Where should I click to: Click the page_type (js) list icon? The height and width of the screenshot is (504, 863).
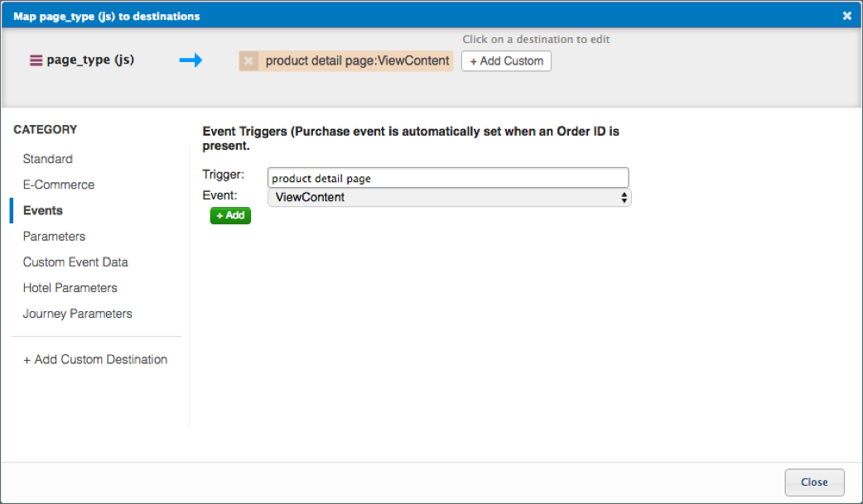36,60
